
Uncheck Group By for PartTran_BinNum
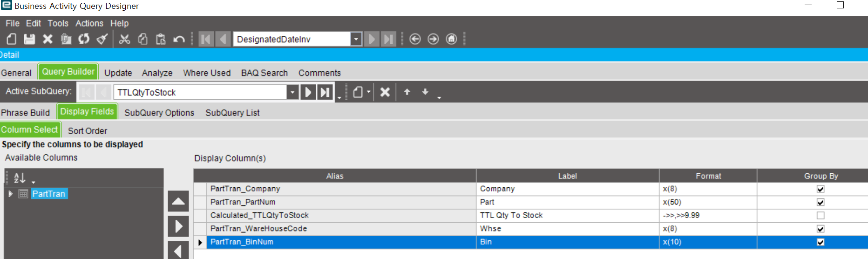pos(821,242)
